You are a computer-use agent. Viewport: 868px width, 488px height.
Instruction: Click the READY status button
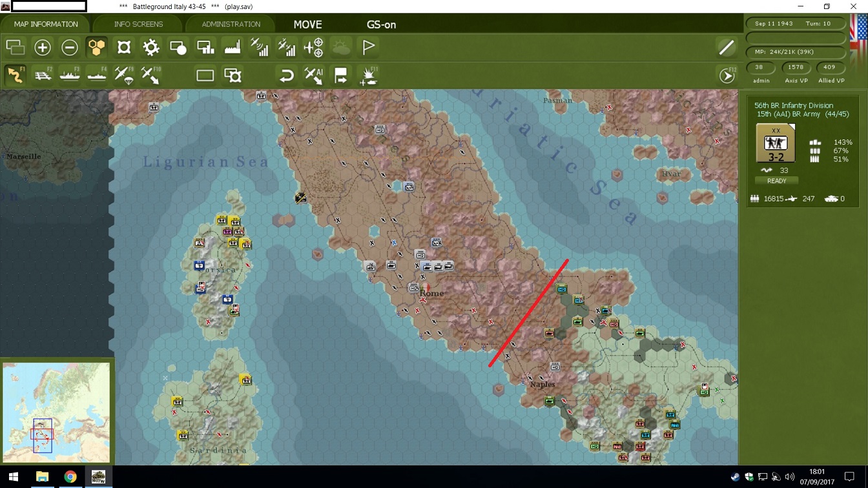click(776, 181)
